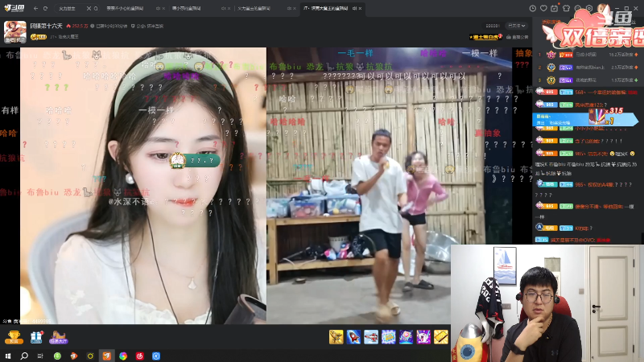Click the stream title 团播第十六天
Screen dimensions: 644x362
(46, 26)
